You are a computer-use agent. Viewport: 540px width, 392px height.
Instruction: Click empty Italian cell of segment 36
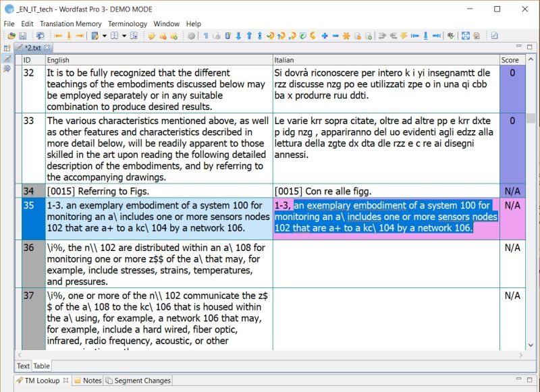click(386, 264)
